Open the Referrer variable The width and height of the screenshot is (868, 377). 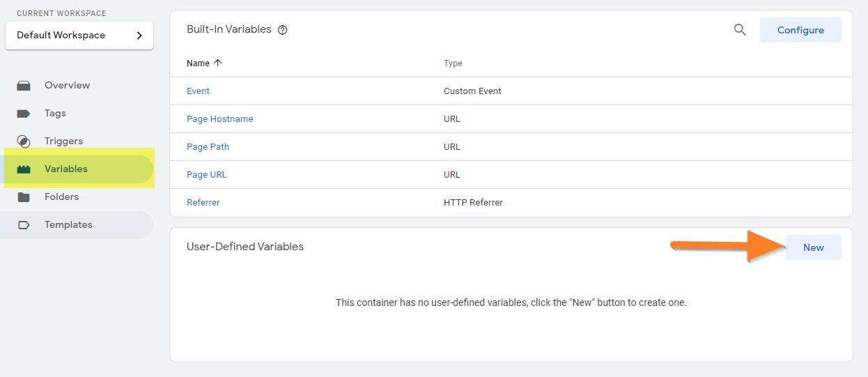click(203, 203)
